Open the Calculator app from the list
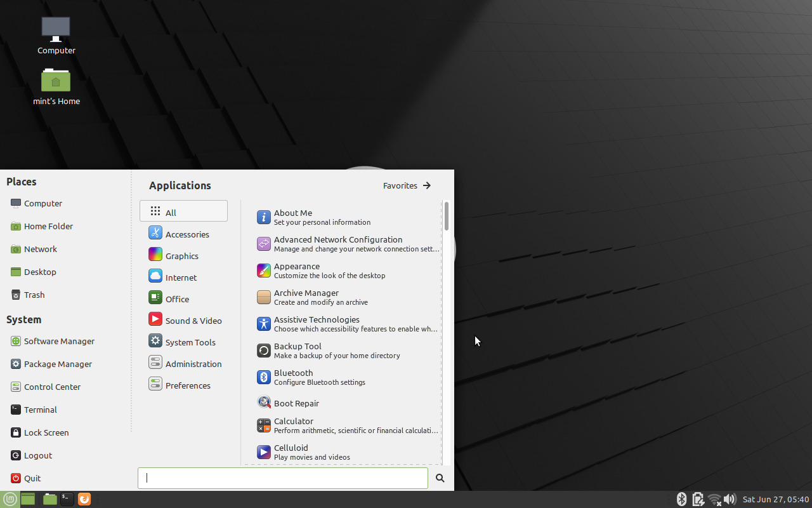Screen dimensions: 812x508 pyautogui.click(x=294, y=425)
